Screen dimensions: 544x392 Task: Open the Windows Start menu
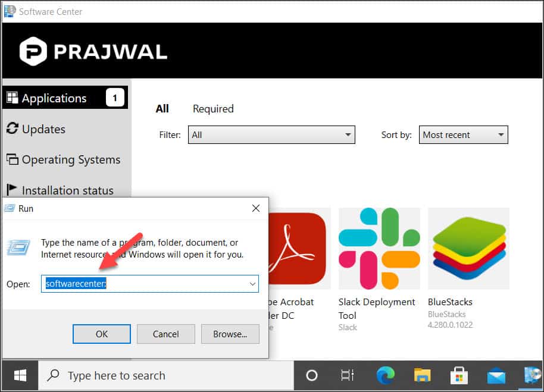tap(20, 375)
